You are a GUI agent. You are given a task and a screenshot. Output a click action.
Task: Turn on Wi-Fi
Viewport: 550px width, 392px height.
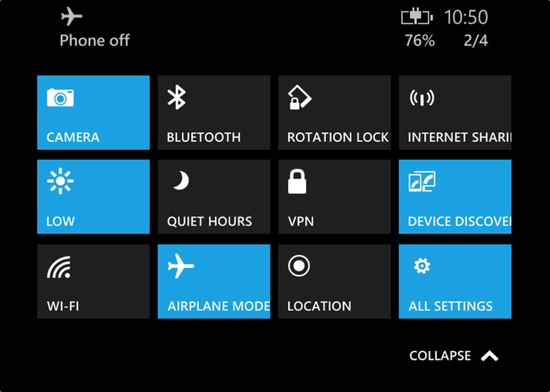[93, 281]
